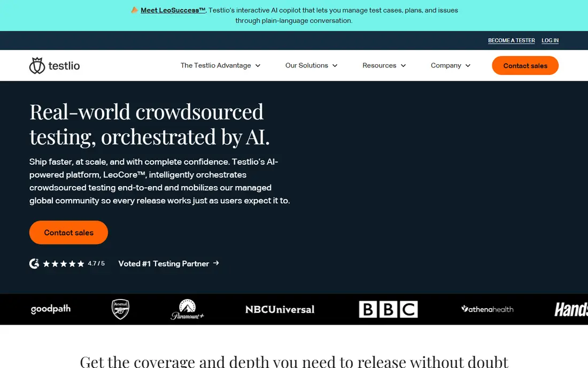
Task: Click the Arsenal crest logo
Action: coord(120,309)
